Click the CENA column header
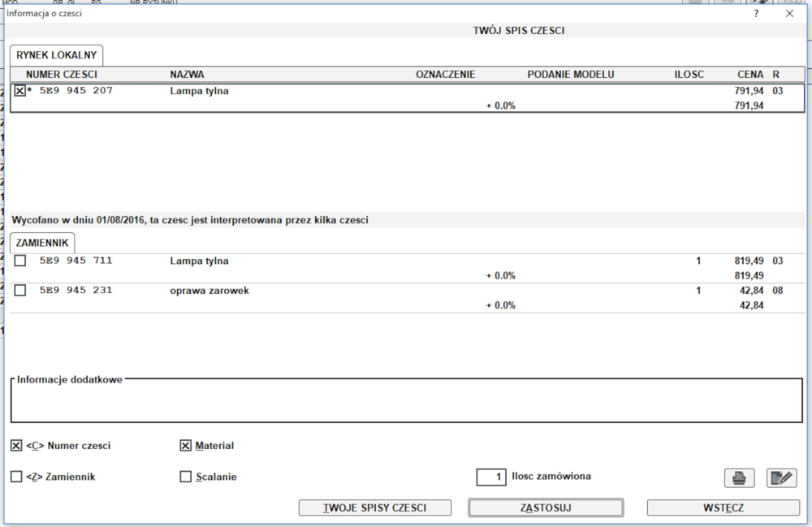 tap(749, 74)
